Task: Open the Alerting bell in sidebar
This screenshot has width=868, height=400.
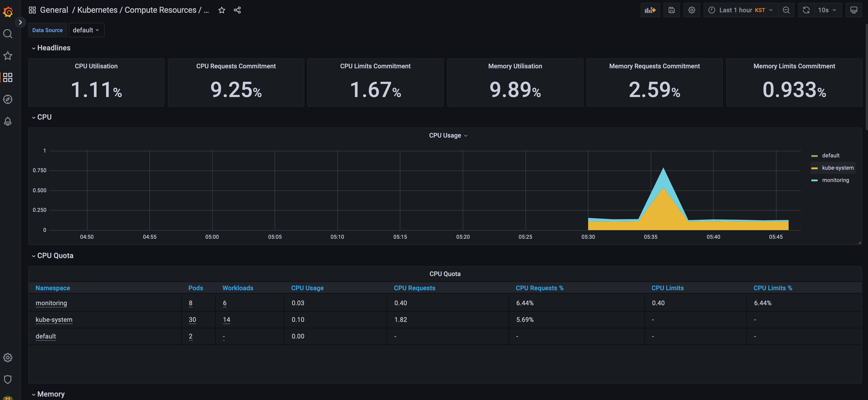Action: coord(8,121)
